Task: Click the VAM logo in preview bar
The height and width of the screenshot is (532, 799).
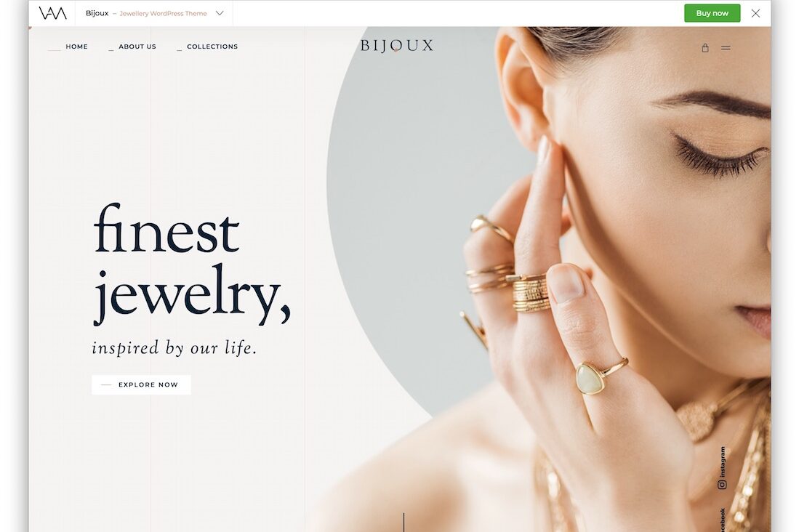Action: (x=52, y=13)
